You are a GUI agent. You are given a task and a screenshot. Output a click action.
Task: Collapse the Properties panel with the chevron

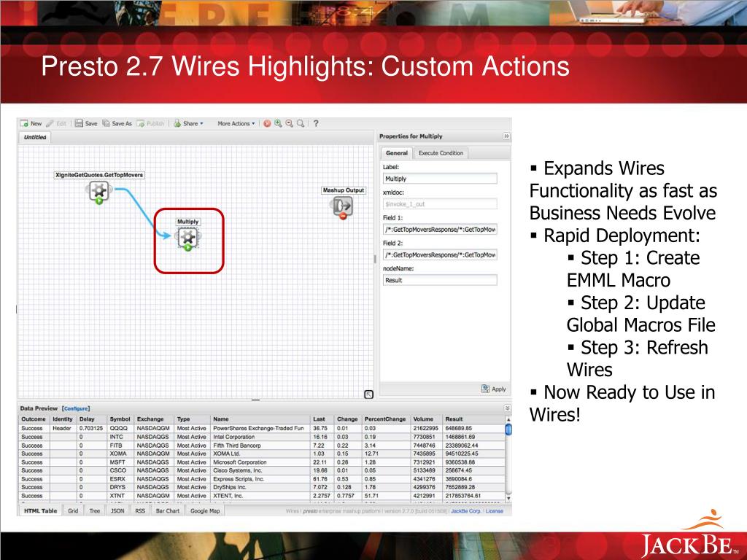point(506,136)
